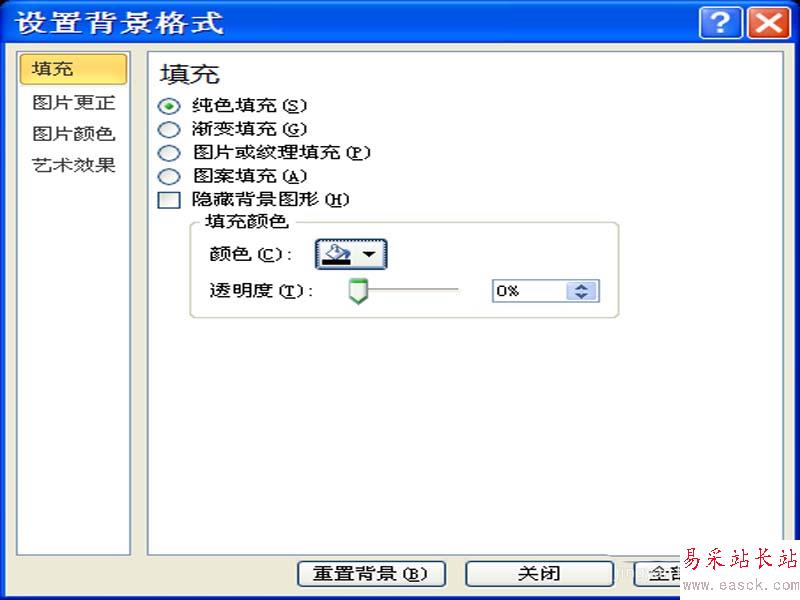Viewport: 800px width, 600px height.
Task: Select the 图案填充 radio button
Action: (x=169, y=177)
